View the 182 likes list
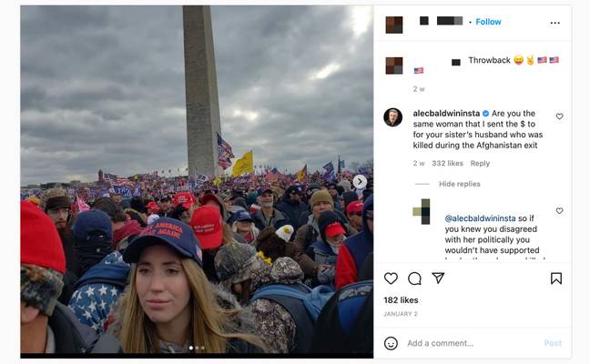Image resolution: width=590 pixels, height=364 pixels. [x=401, y=300]
